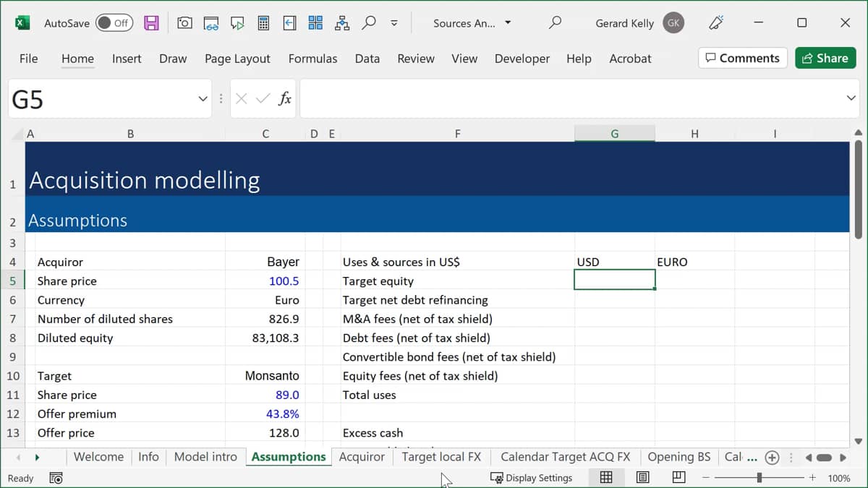Click the 'EURO' header cell
This screenshot has width=868, height=488.
pyautogui.click(x=694, y=262)
